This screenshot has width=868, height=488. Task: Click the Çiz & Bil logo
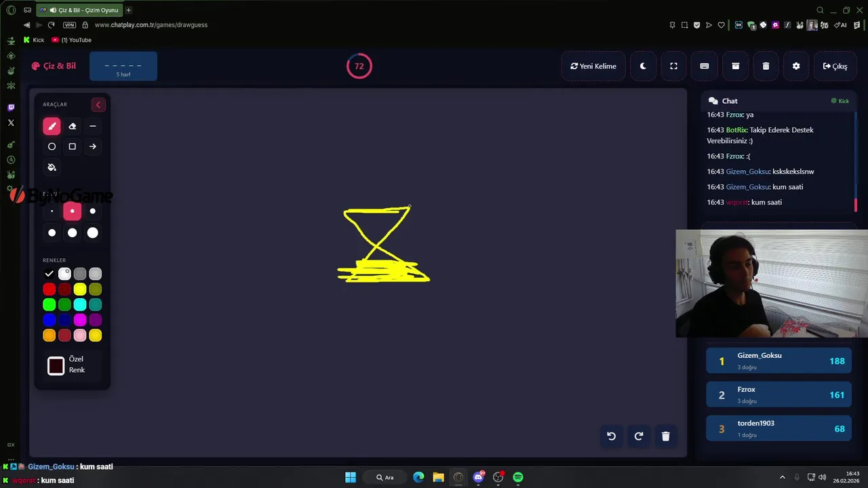(54, 66)
